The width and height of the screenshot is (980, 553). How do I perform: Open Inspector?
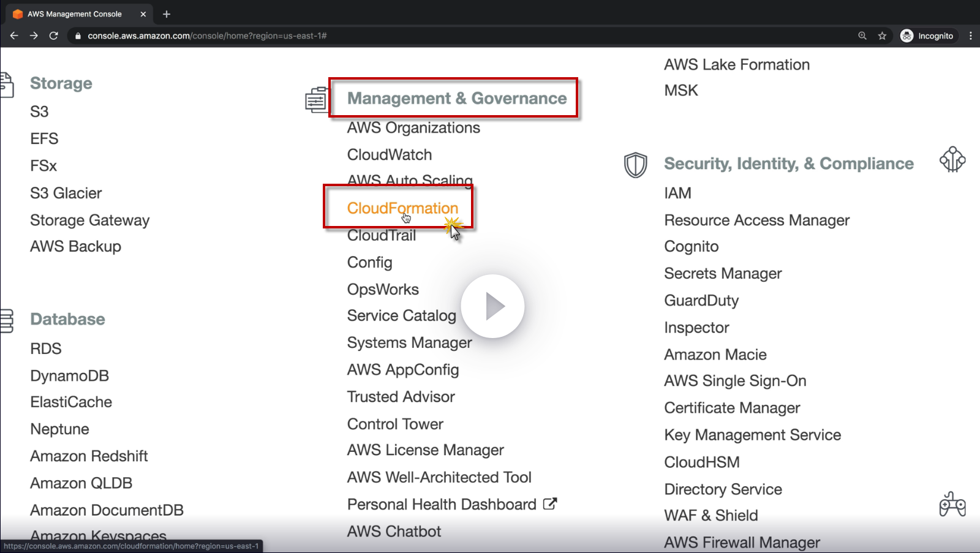click(697, 328)
